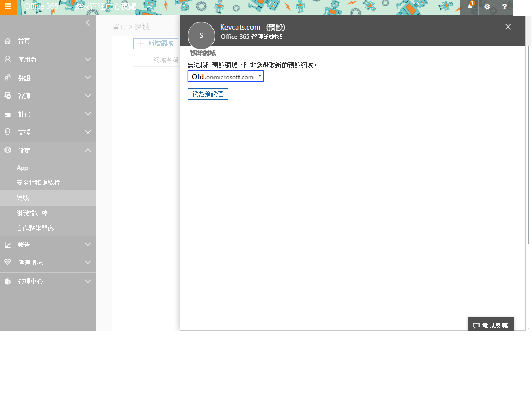Click the 設定 gear icon in sidebar
This screenshot has height=399, width=532.
[x=8, y=150]
